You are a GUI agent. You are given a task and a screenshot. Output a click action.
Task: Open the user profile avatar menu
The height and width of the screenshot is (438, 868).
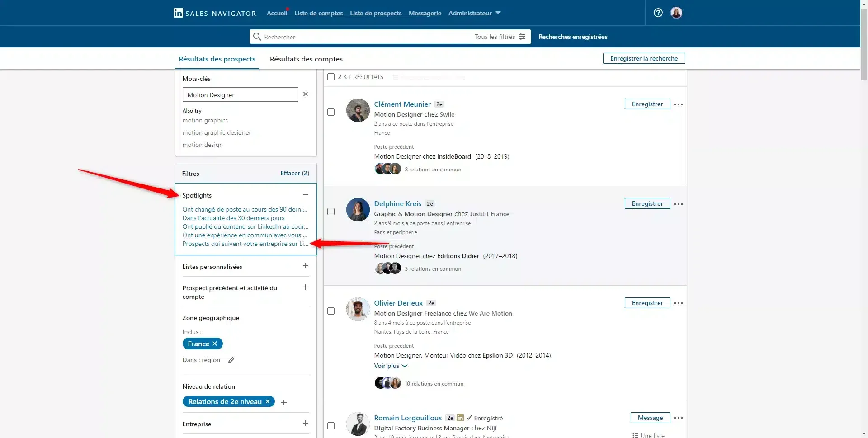point(676,13)
